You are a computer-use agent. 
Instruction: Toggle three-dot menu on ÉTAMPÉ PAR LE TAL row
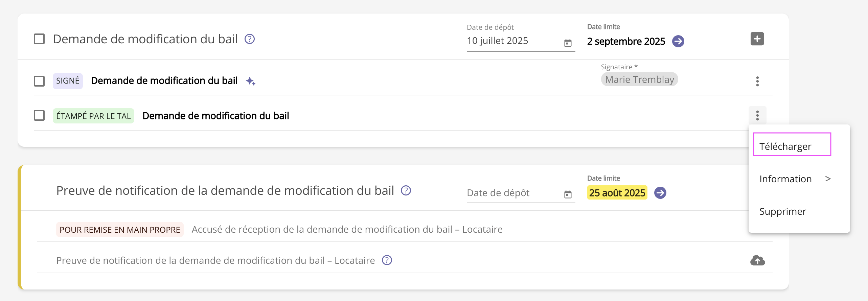point(757,116)
